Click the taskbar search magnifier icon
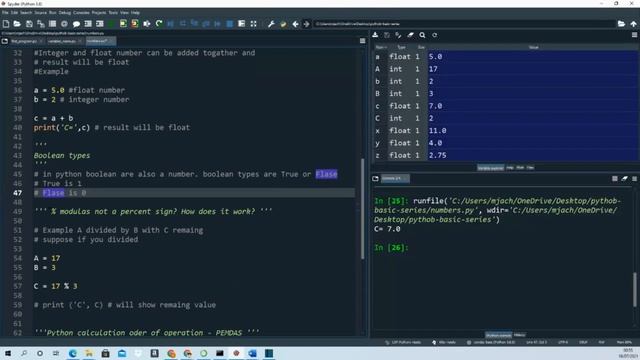The width and height of the screenshot is (640, 360). point(24,353)
